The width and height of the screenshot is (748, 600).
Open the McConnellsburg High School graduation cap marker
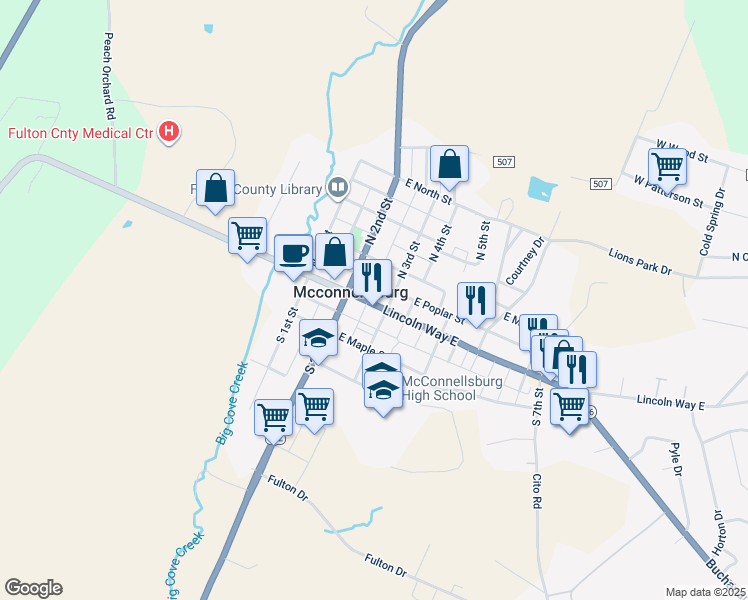(384, 392)
